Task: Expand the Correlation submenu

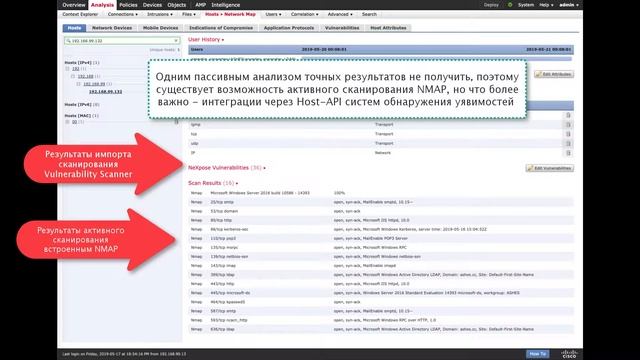Action: point(304,14)
